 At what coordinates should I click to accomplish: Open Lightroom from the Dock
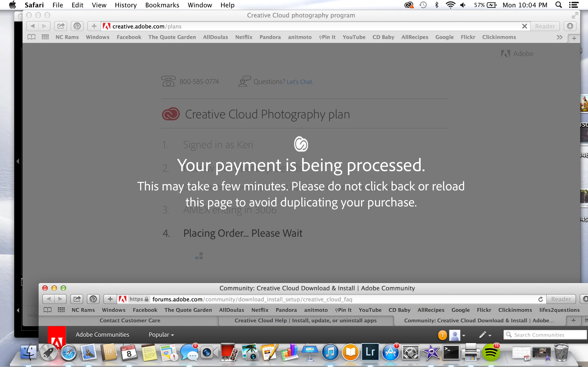tap(370, 352)
